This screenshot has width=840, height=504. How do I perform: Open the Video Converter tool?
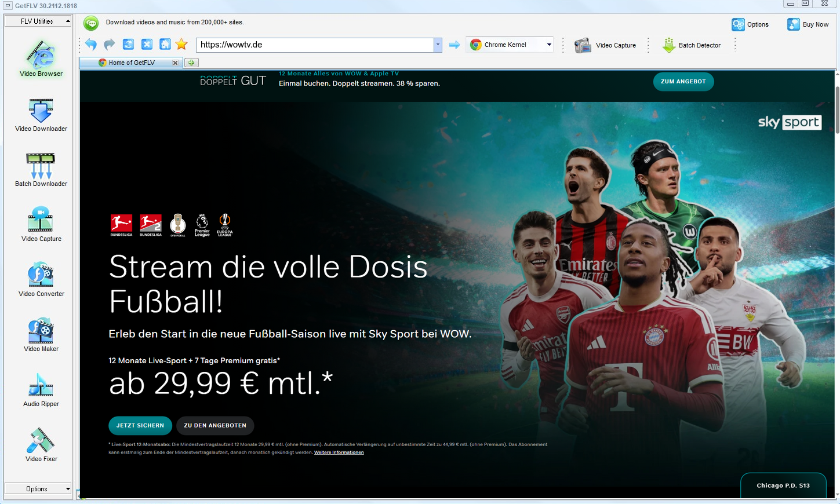[x=41, y=280]
